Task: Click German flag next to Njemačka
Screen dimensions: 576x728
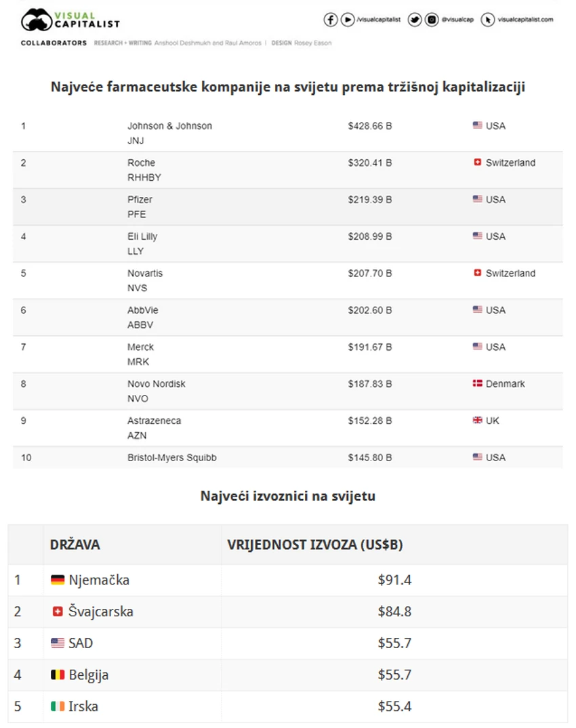Action: click(58, 580)
